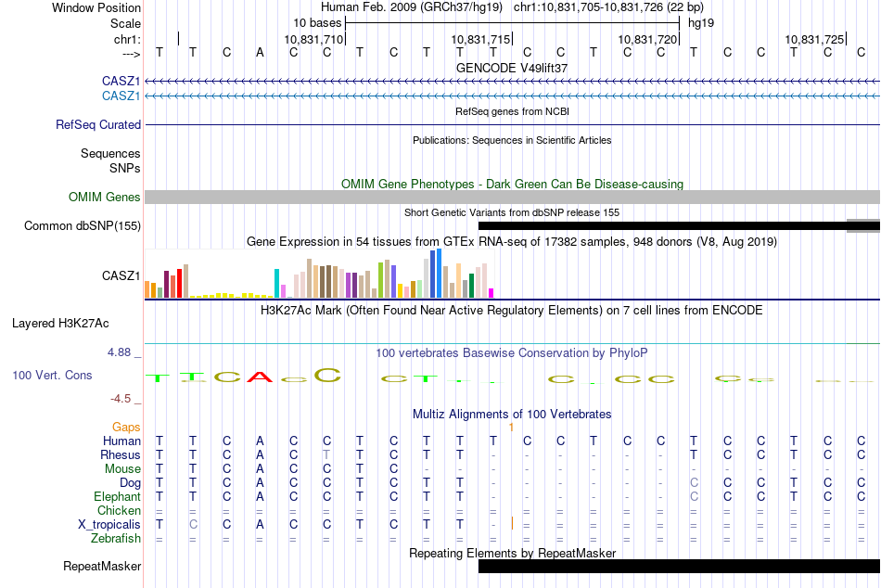Click the 100 Vert. Cons label
Image resolution: width=881 pixels, height=588 pixels.
point(52,375)
